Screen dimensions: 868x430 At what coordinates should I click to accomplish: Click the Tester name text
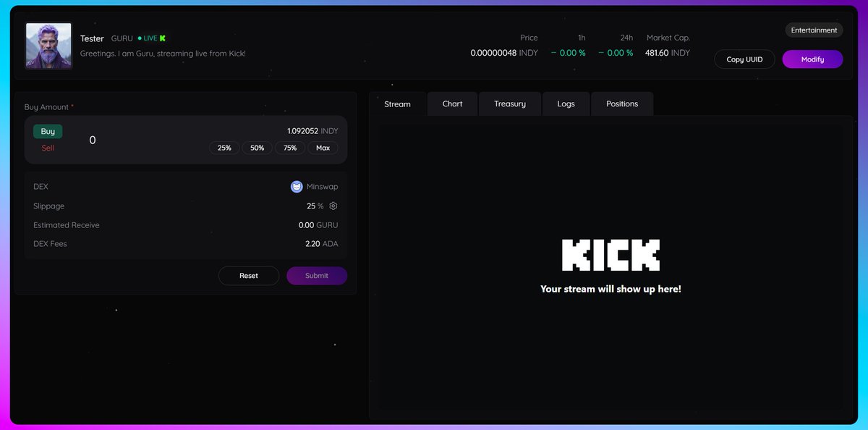click(92, 38)
